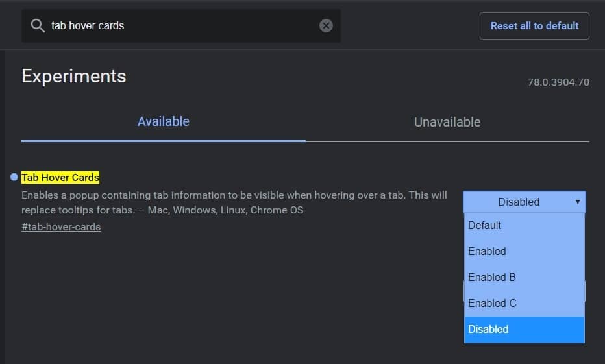Click the search box containing 'tab hover cards'

point(181,26)
